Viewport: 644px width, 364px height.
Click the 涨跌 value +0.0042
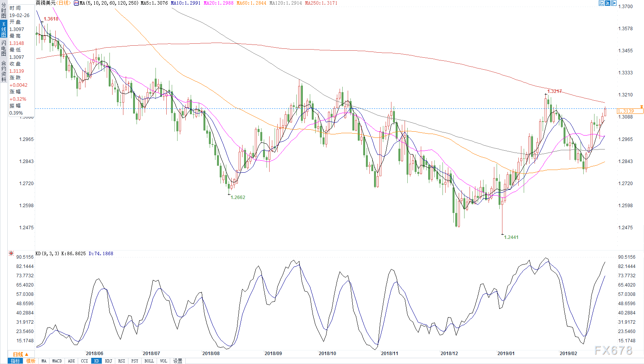point(19,85)
